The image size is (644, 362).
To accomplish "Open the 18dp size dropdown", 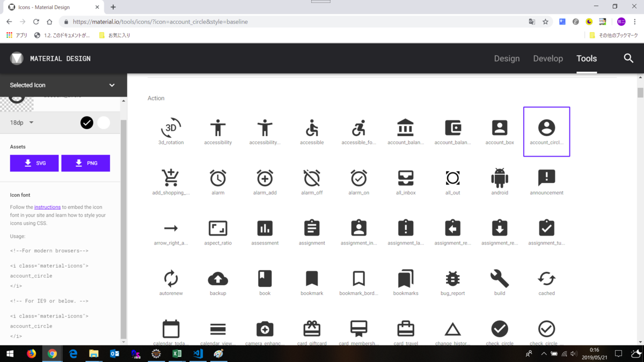I will 21,123.
